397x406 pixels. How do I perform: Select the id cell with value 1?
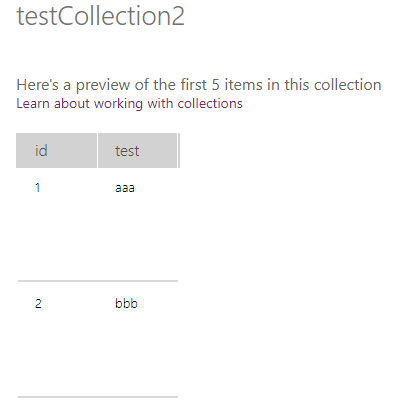click(x=38, y=188)
